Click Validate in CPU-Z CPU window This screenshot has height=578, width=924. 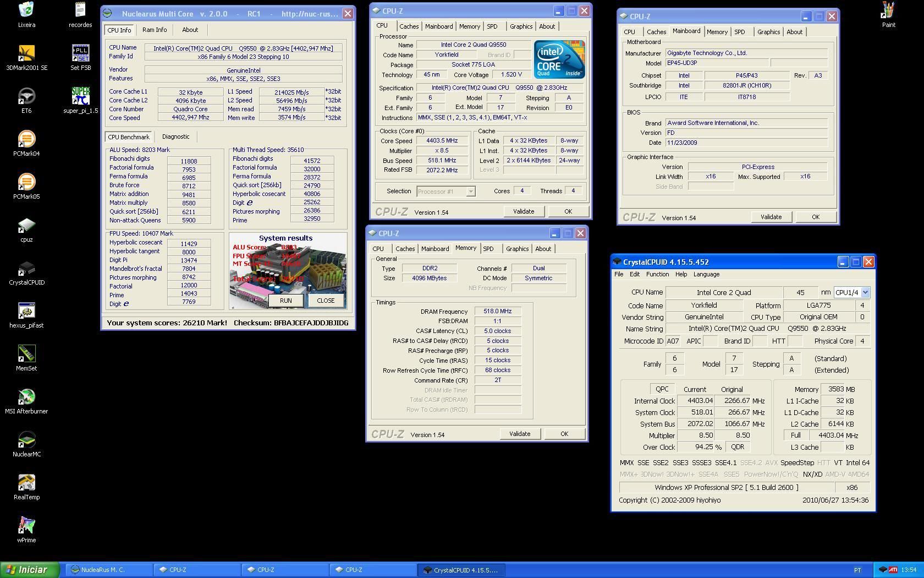(x=524, y=211)
